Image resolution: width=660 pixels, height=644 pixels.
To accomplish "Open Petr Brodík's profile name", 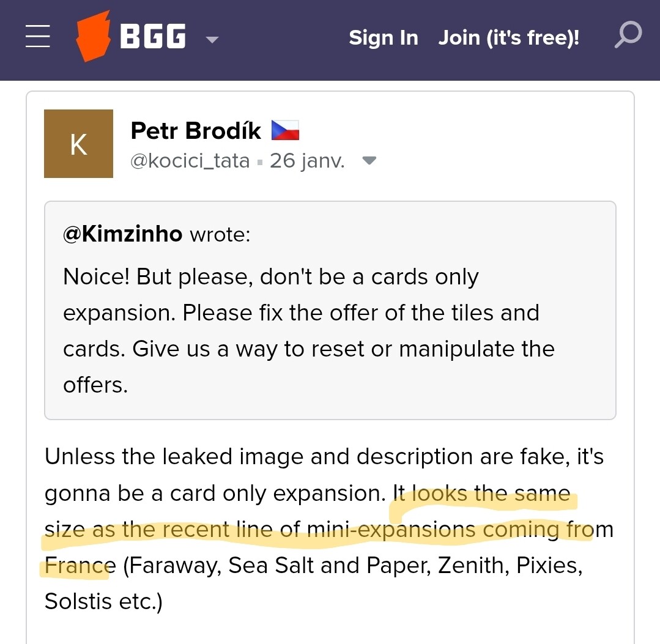I will coord(196,130).
